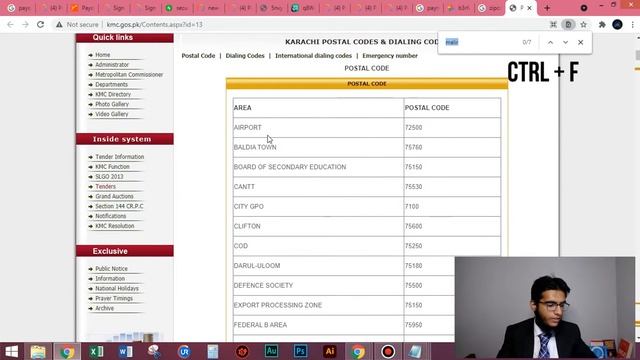Open Grand Auctions link
The width and height of the screenshot is (640, 360).
point(114,196)
